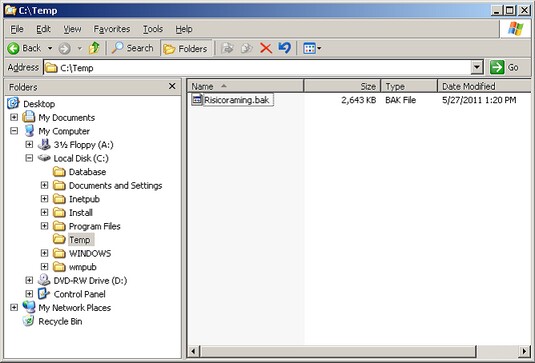Open the View menu
The image size is (535, 363).
click(x=72, y=29)
